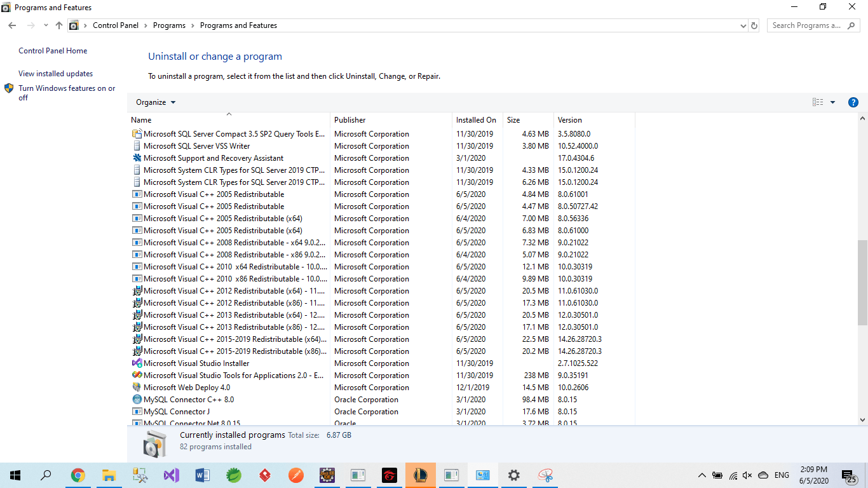This screenshot has height=488, width=868.
Task: Click the Programs breadcrumb item
Action: pyautogui.click(x=169, y=25)
